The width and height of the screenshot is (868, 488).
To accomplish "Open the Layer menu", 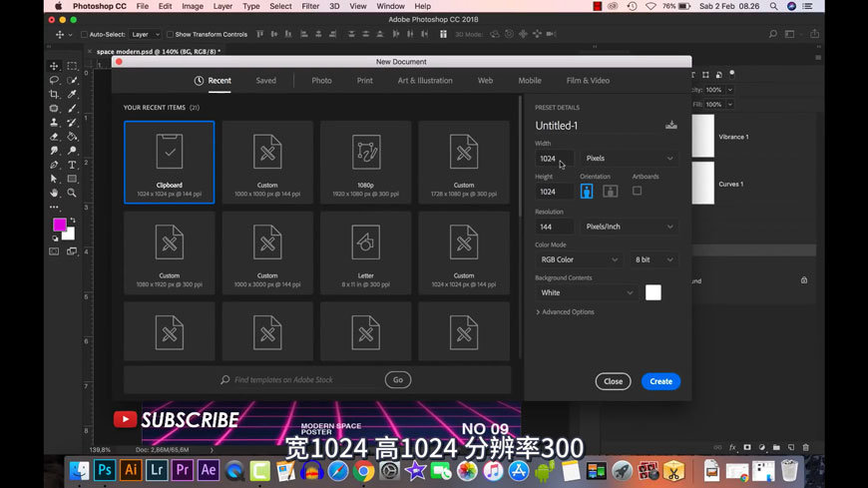I will tap(222, 6).
